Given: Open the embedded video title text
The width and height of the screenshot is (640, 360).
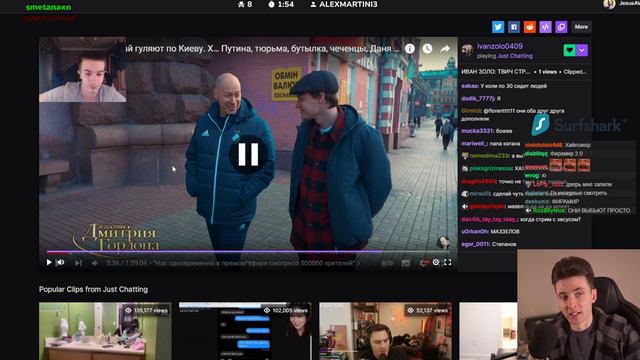Looking at the screenshot, I should click(x=262, y=49).
